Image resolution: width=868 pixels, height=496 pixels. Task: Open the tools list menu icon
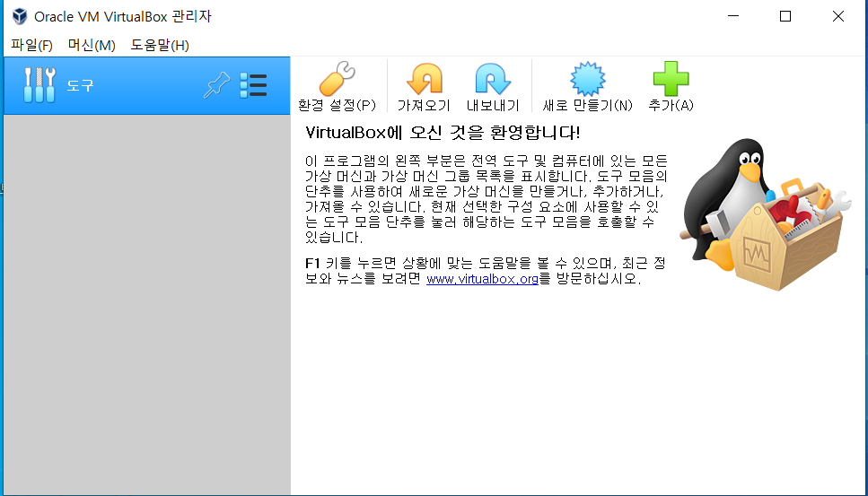pyautogui.click(x=253, y=86)
